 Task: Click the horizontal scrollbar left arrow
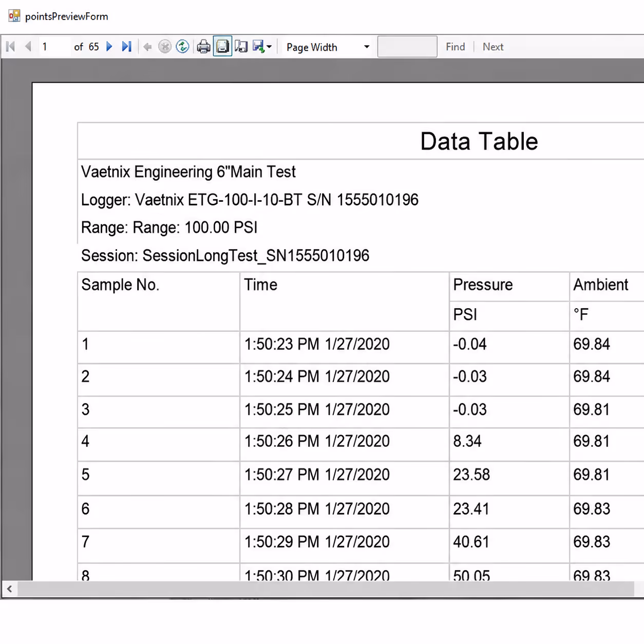pos(9,589)
